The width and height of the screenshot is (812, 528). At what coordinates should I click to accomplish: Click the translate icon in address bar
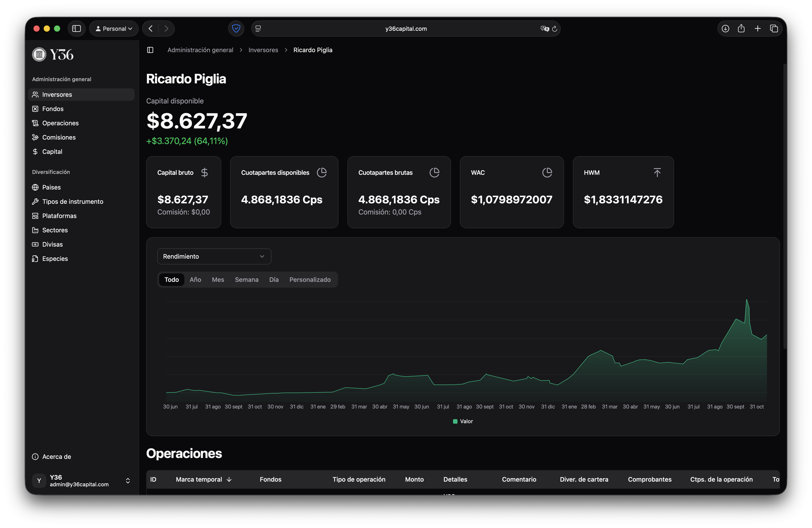[x=545, y=29]
